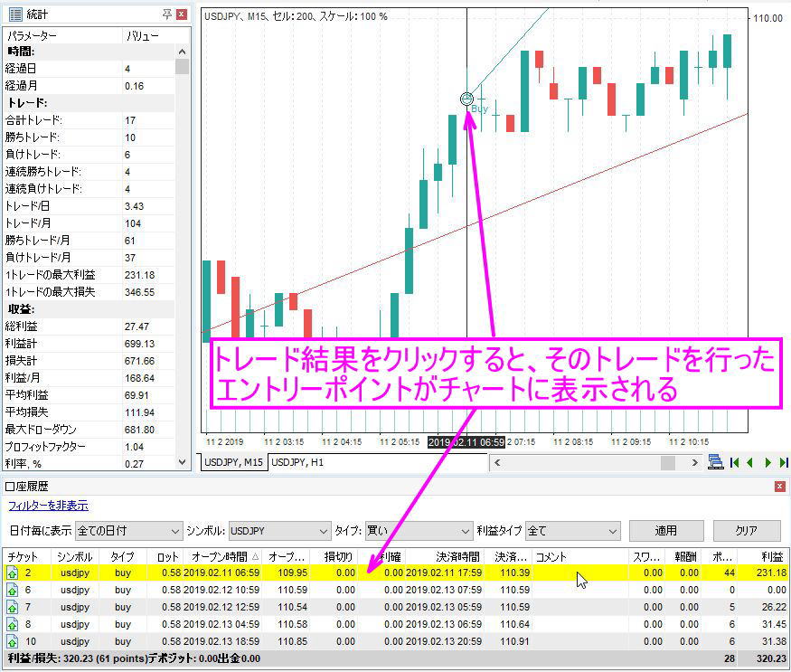Step back one bar with green left arrow
The image size is (791, 672).
coord(749,462)
